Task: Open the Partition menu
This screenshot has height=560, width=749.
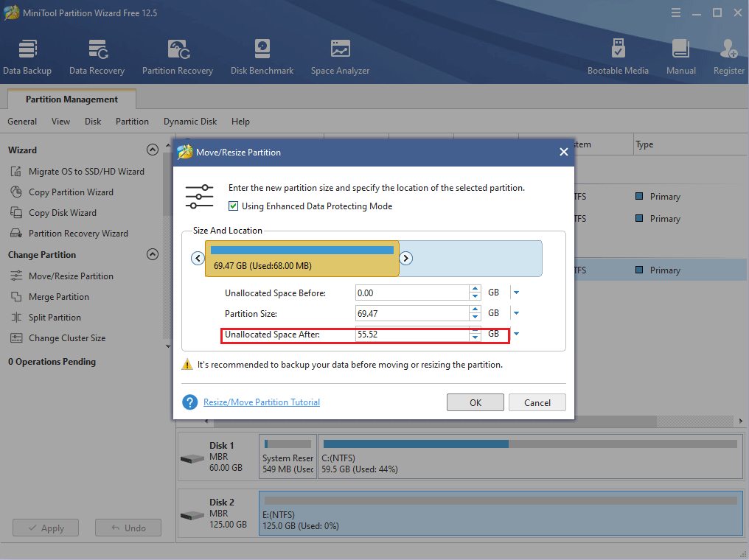Action: [132, 122]
